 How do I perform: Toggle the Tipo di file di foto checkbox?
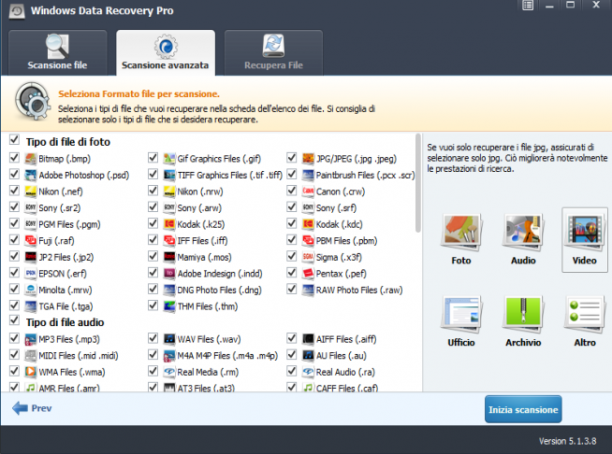pos(14,139)
